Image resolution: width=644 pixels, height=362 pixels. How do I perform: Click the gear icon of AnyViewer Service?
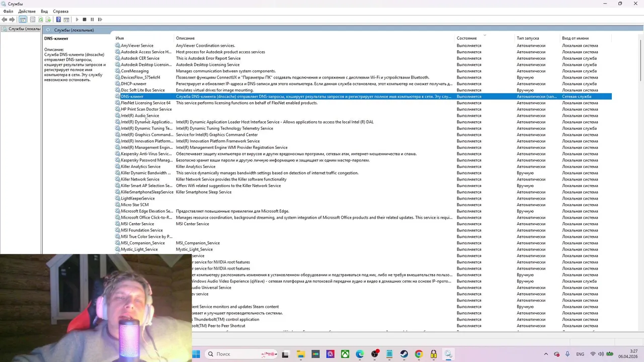click(x=118, y=46)
